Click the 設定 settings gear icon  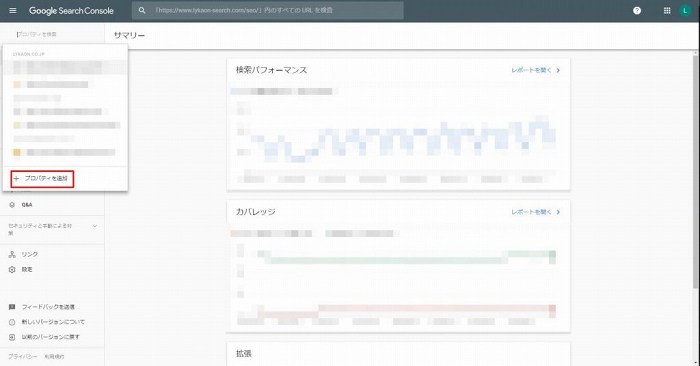12,270
